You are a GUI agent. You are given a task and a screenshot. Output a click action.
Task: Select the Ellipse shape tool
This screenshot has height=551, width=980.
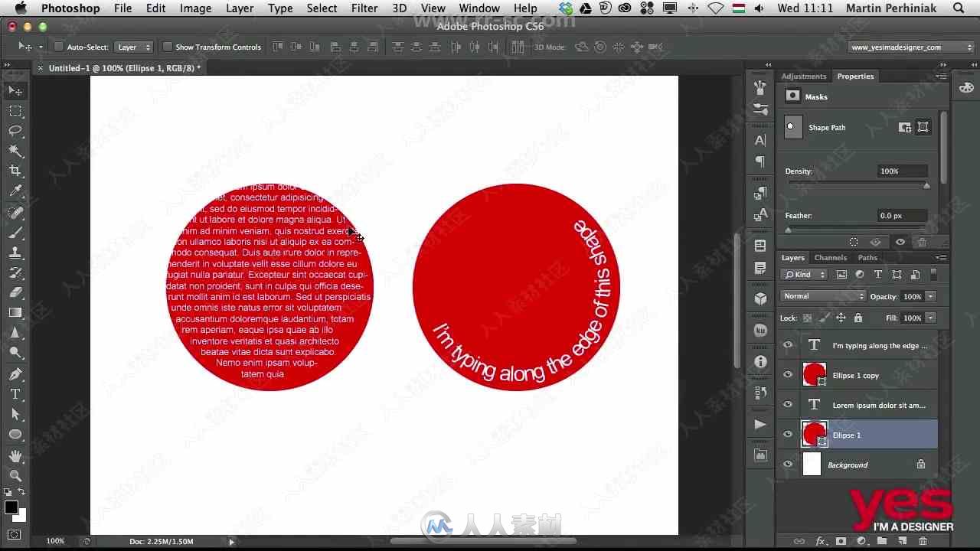[x=15, y=434]
